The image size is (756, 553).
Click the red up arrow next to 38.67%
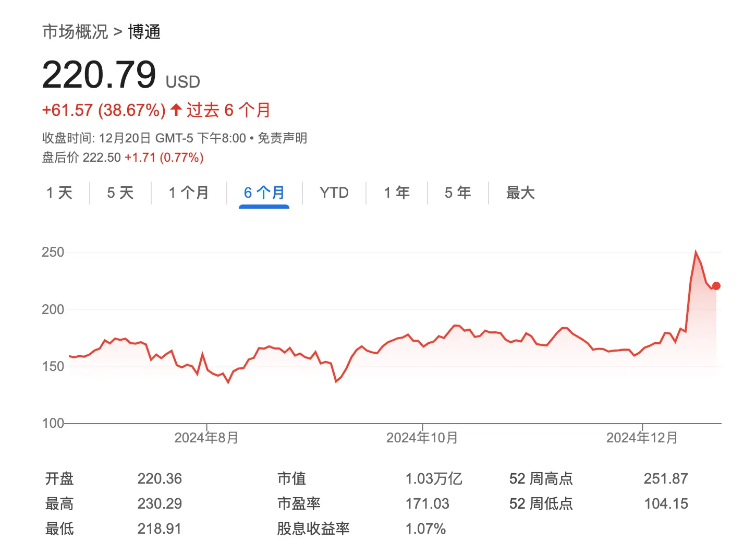click(x=176, y=110)
